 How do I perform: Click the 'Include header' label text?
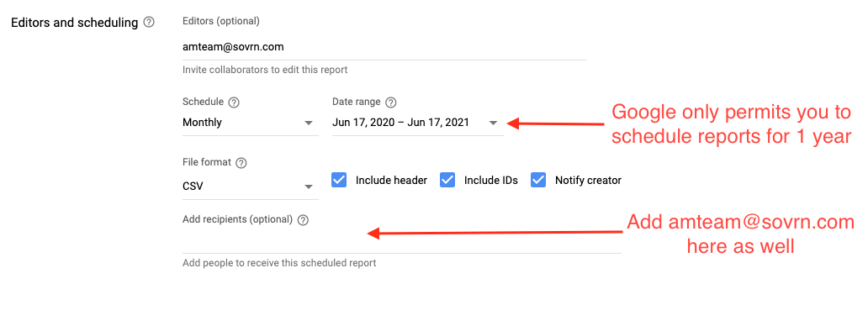point(391,180)
